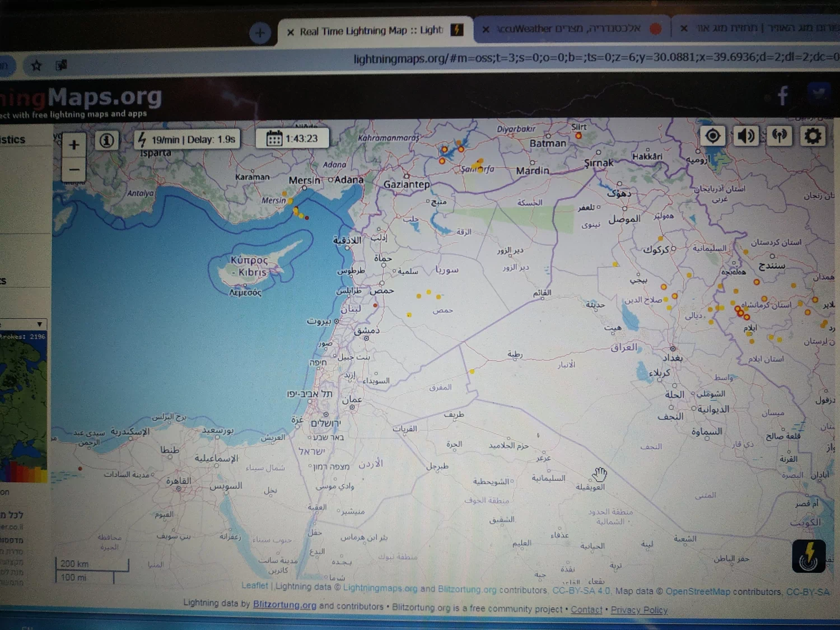Image resolution: width=840 pixels, height=630 pixels.
Task: Open a new browser tab
Action: (x=260, y=32)
